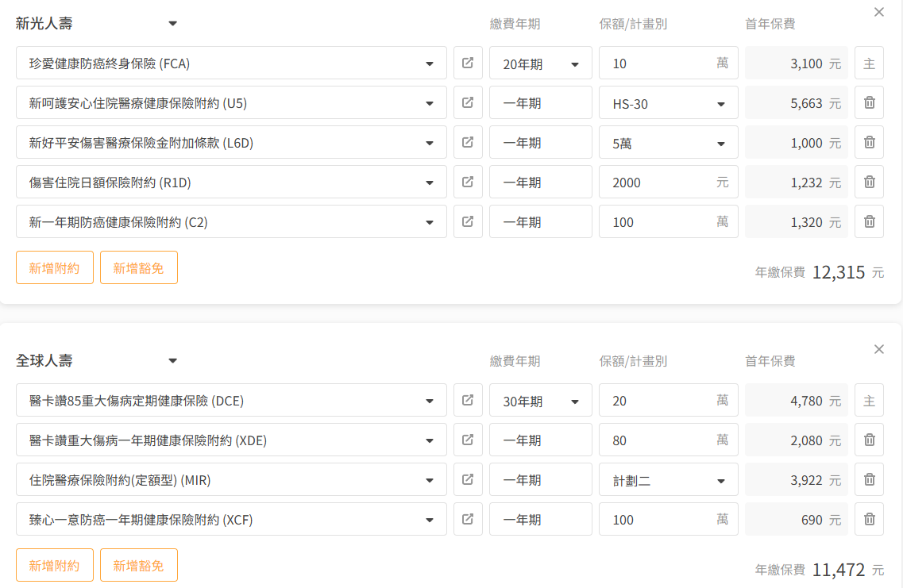Click the 主 main-policy marker for FCA
Viewport: 903px width, 588px height.
pyautogui.click(x=869, y=63)
